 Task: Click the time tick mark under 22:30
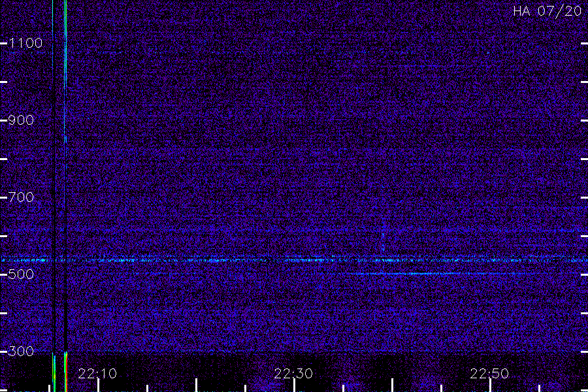click(x=295, y=385)
